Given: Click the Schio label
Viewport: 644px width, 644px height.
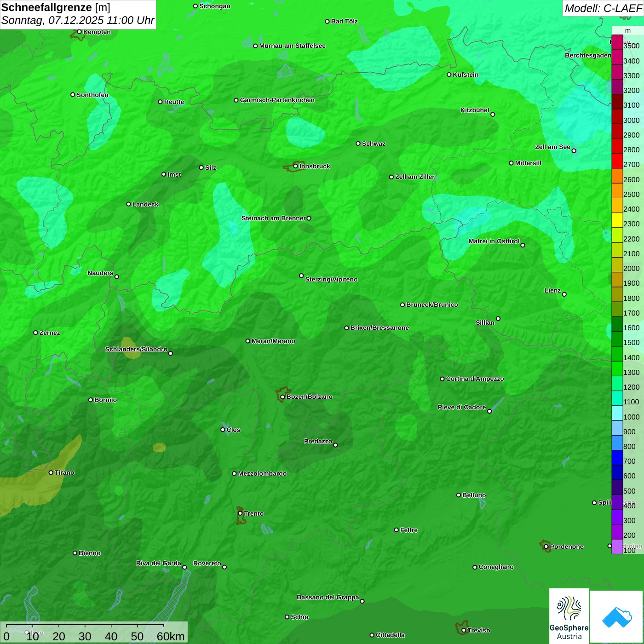Looking at the screenshot, I should pos(300,617).
